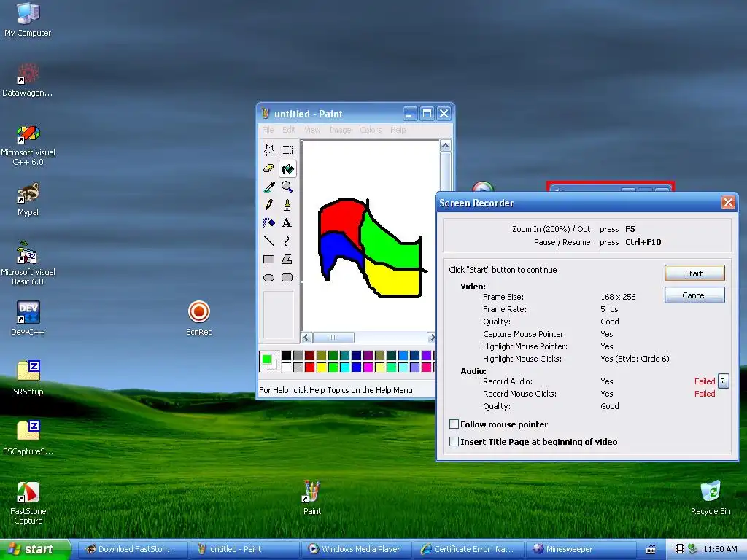Screen dimensions: 747x560
Task: Open the DataWagon desktop shortcut
Action: (x=27, y=79)
